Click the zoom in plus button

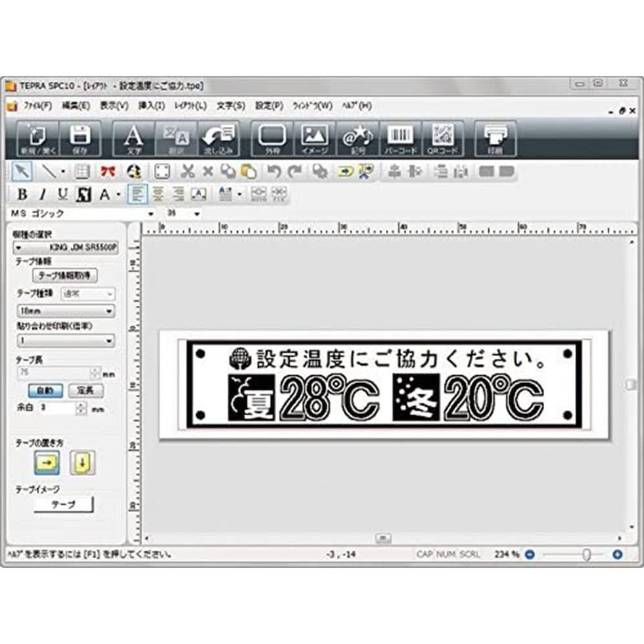(617, 554)
